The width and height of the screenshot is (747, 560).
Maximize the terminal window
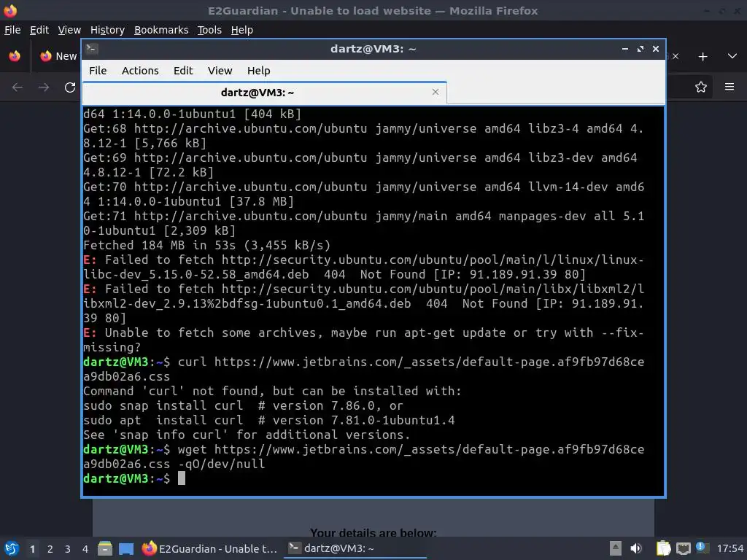[640, 49]
